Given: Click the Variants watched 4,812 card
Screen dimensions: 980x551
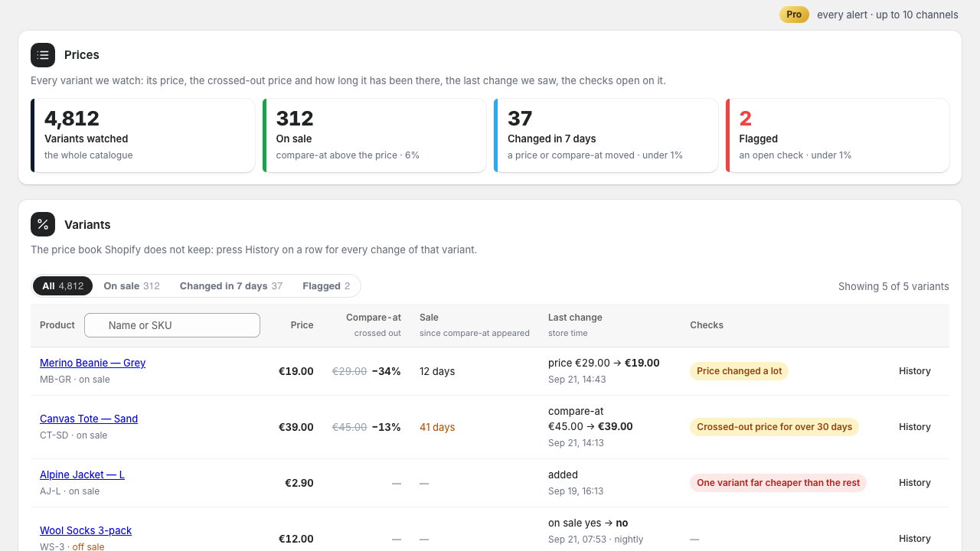Looking at the screenshot, I should [142, 135].
